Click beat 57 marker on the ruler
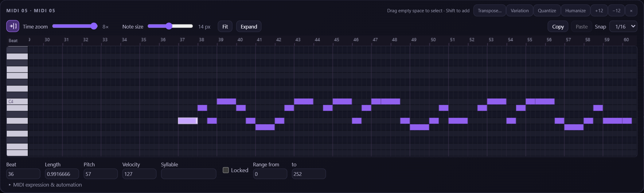Image resolution: width=644 pixels, height=193 pixels. tap(568, 40)
